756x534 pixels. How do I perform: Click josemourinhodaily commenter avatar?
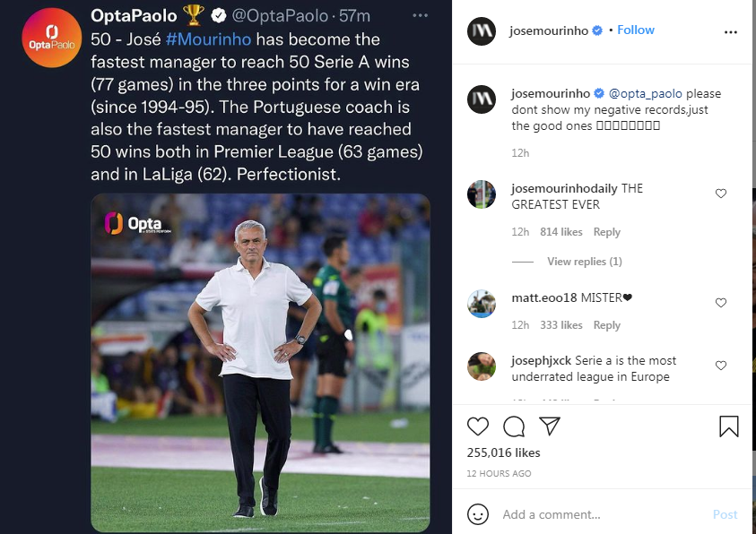pos(482,194)
